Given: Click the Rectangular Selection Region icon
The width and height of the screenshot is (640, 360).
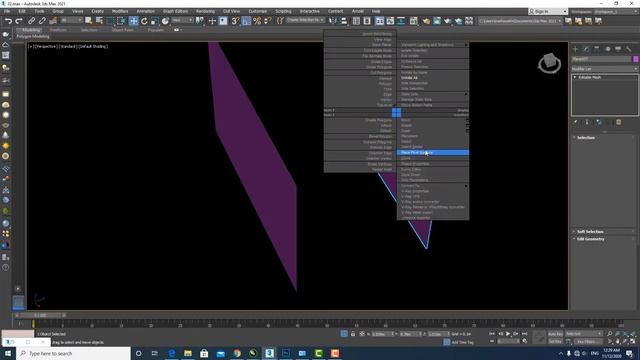Looking at the screenshot, I should click(110, 21).
